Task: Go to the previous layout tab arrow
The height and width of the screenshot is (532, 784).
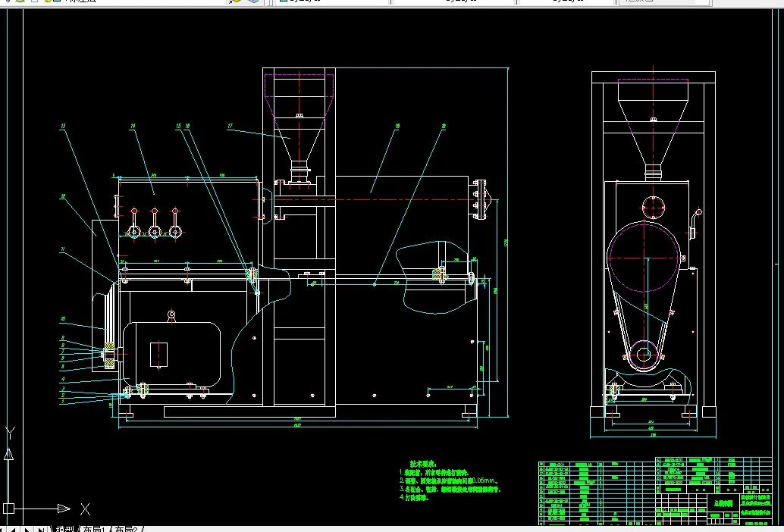Action: (14, 530)
